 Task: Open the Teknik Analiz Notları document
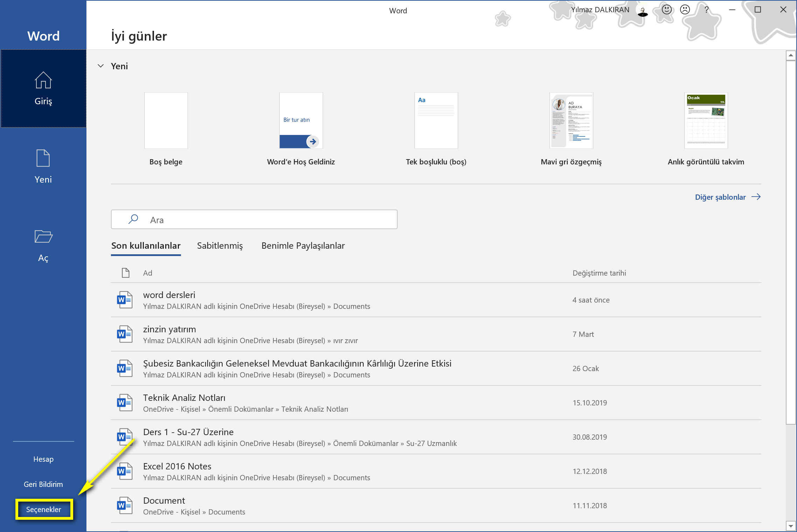[x=436, y=403]
